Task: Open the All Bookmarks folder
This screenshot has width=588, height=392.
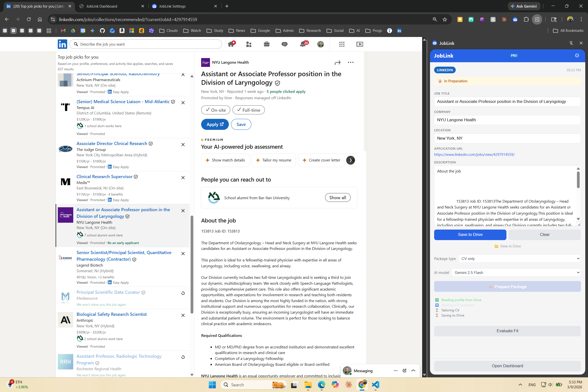Action: click(x=568, y=31)
